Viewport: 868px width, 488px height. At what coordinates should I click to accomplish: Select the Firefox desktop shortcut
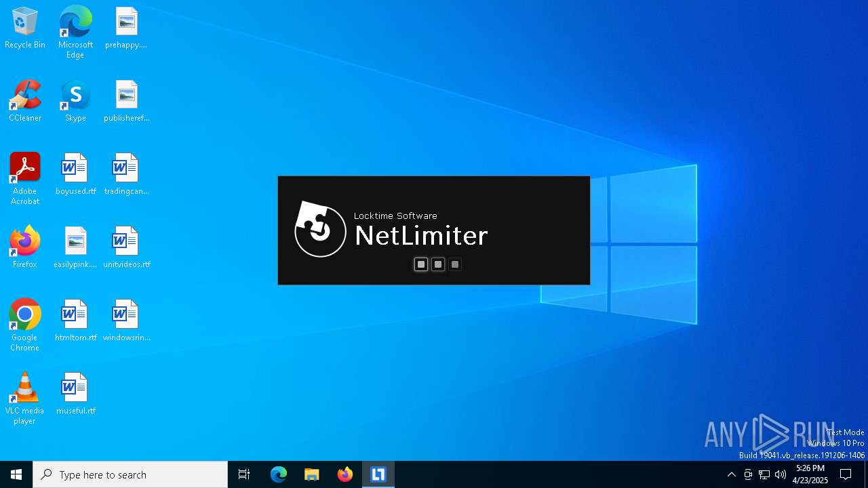[25, 248]
